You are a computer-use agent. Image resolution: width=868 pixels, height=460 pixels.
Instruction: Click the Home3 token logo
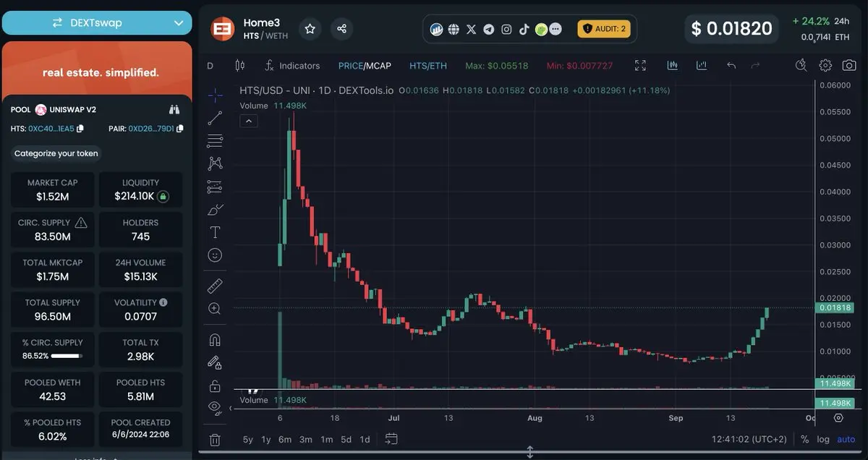coord(223,29)
